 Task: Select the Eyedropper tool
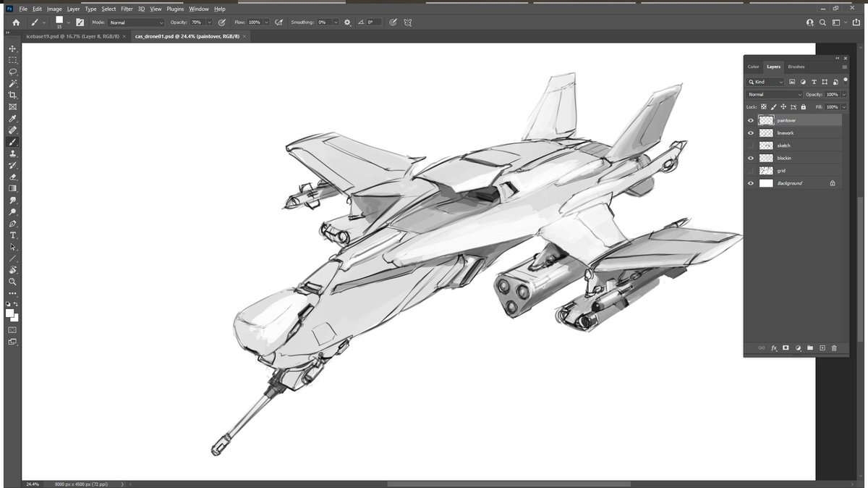click(12, 119)
